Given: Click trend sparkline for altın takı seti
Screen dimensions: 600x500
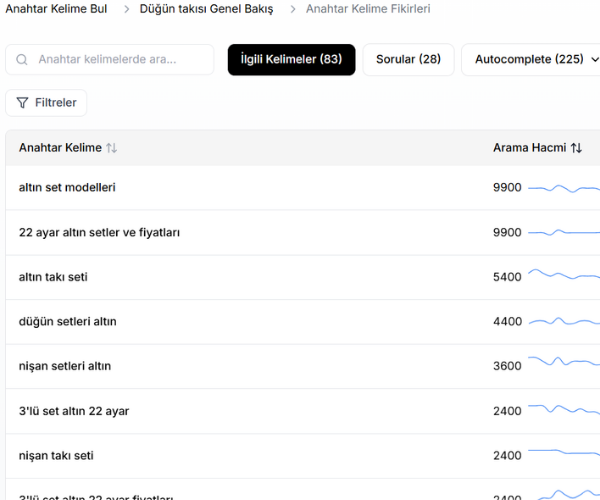Looking at the screenshot, I should click(x=563, y=276).
